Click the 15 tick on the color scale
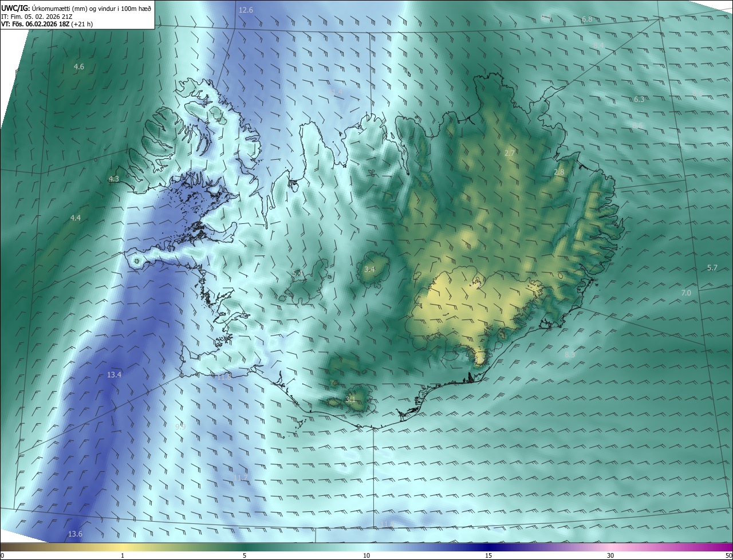The image size is (733, 560). pyautogui.click(x=488, y=556)
